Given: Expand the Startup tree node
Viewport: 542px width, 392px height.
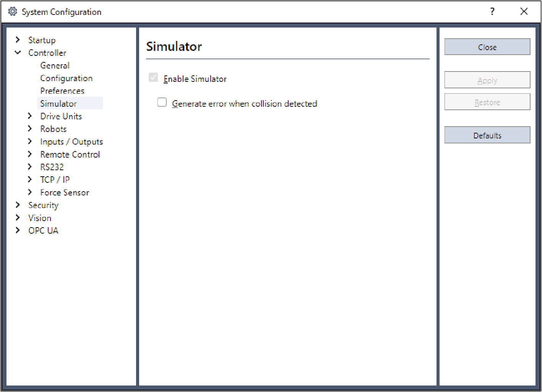Looking at the screenshot, I should point(18,40).
